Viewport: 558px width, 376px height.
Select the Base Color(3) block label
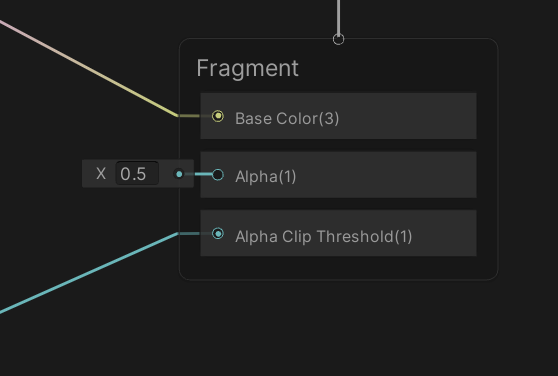tap(287, 118)
